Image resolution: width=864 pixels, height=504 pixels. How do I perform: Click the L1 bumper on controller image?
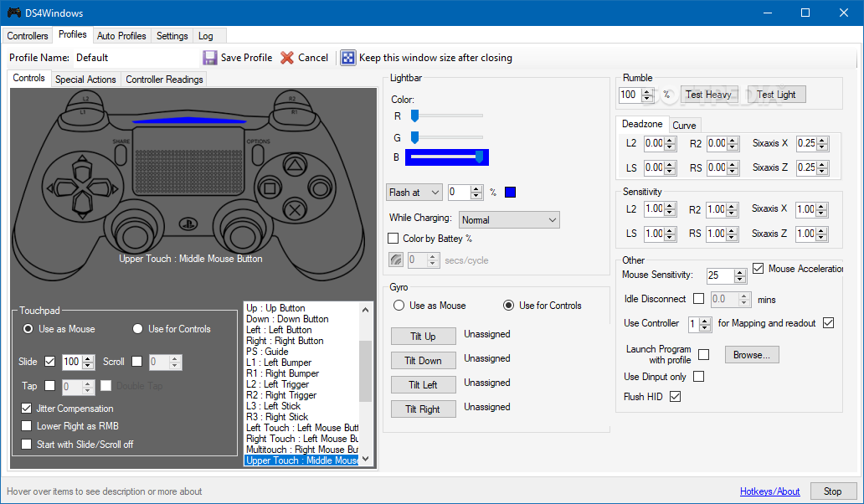83,113
